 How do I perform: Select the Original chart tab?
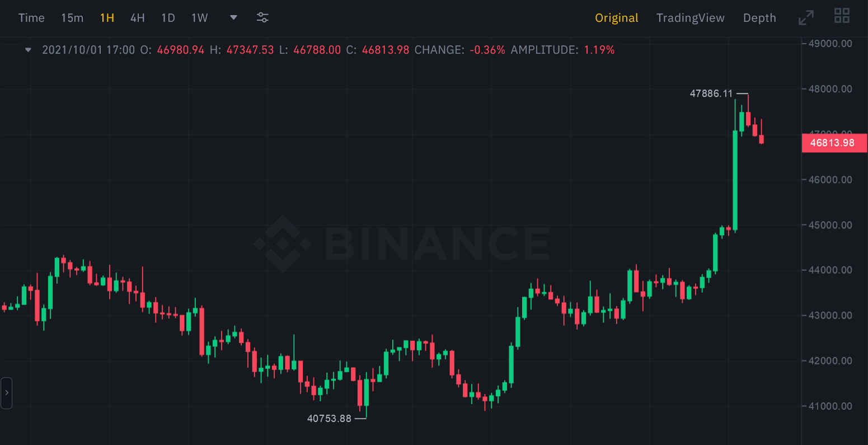point(616,18)
